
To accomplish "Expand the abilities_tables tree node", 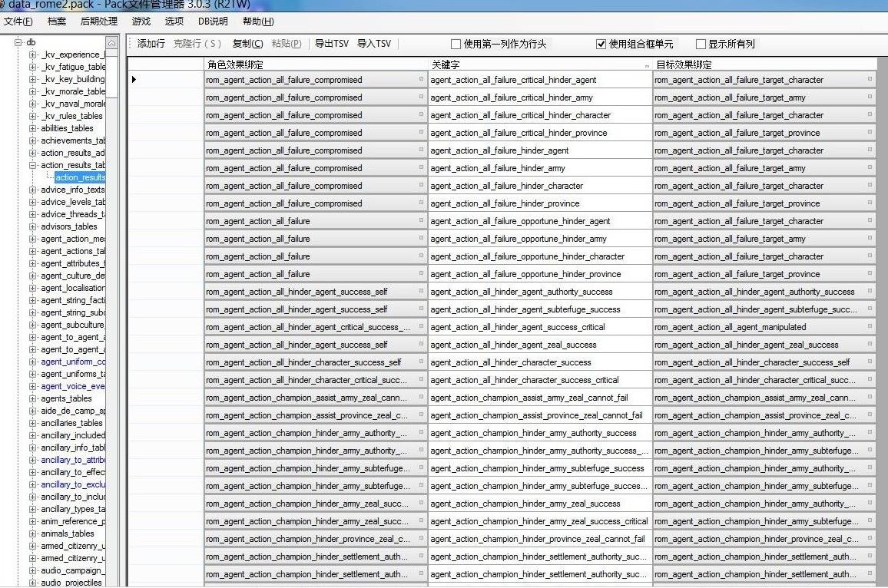I will pyautogui.click(x=33, y=128).
